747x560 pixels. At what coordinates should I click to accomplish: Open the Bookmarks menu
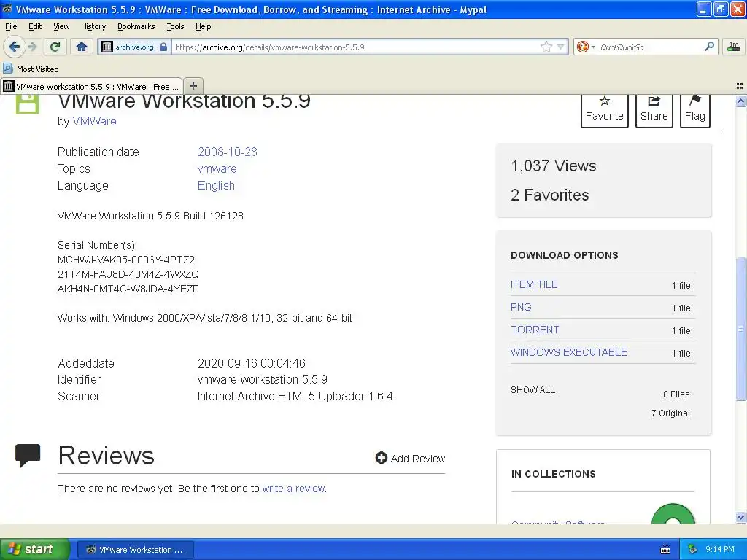click(136, 26)
